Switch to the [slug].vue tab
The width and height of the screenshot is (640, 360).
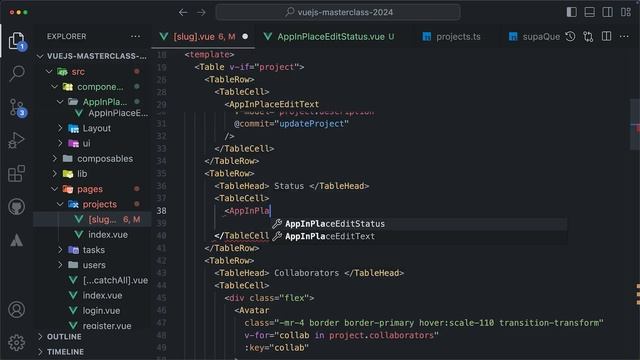[x=203, y=36]
